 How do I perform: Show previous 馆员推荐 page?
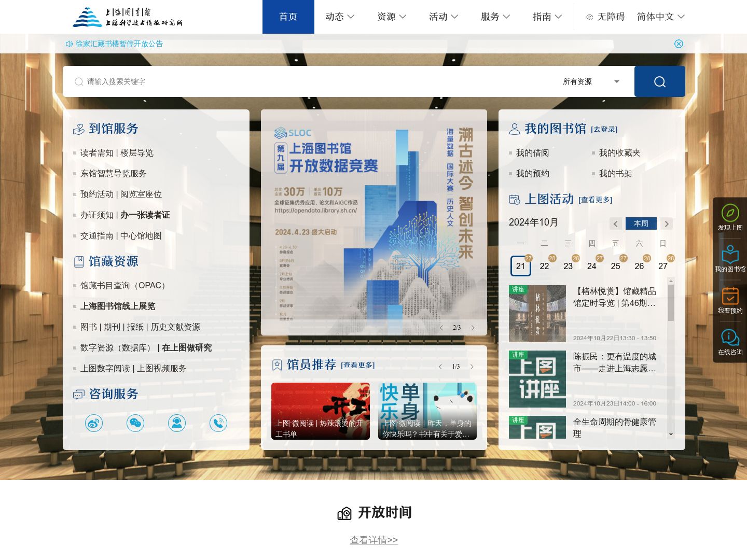point(440,367)
